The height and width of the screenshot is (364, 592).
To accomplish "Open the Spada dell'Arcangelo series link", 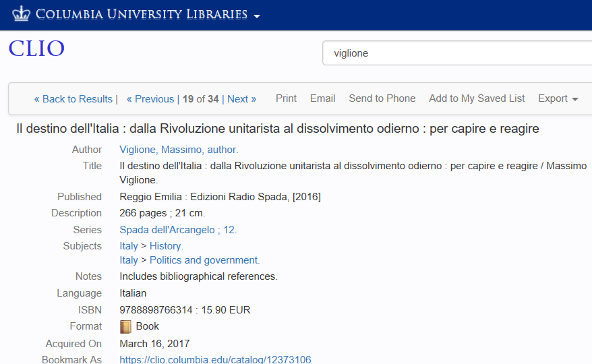I will click(178, 230).
